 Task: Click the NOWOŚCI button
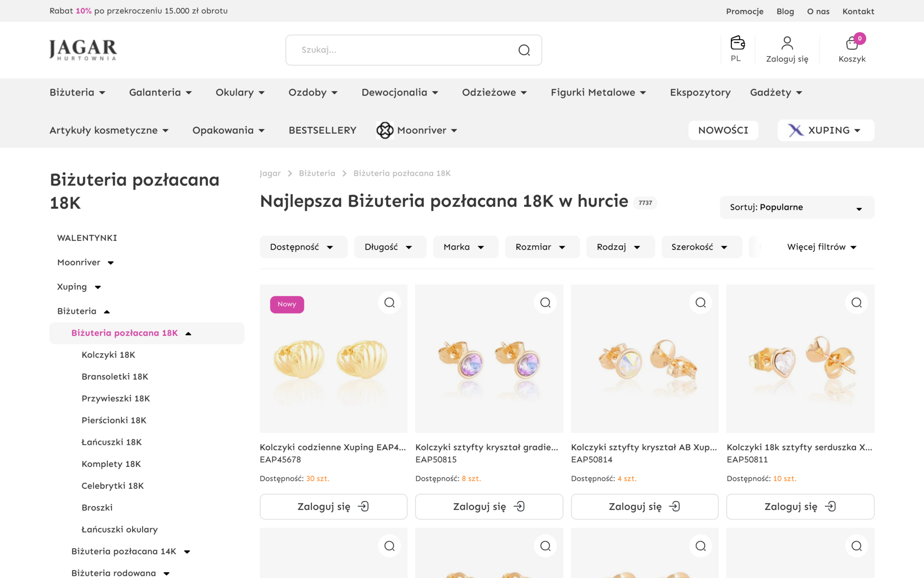(x=723, y=131)
